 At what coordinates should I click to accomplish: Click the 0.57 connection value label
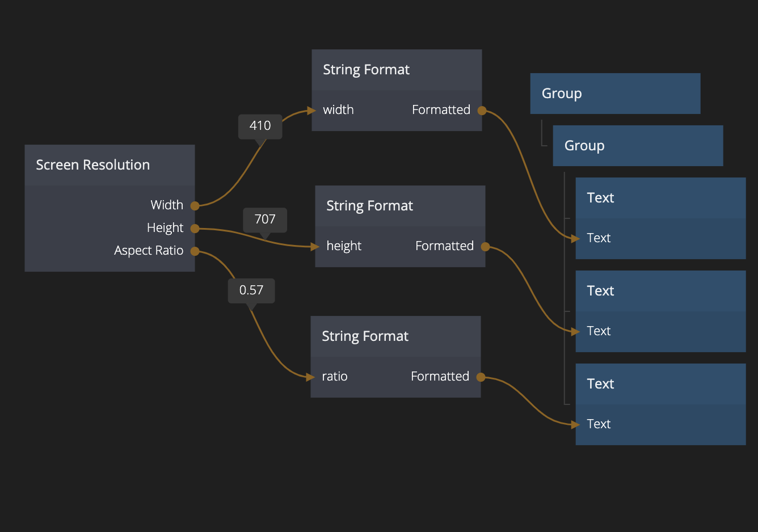click(x=251, y=290)
